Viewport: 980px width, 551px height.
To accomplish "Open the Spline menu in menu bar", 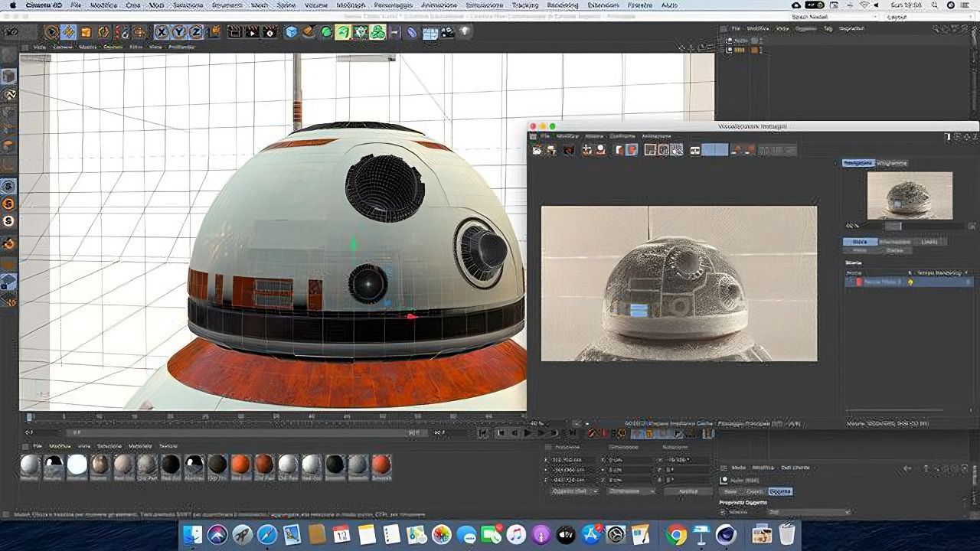I will tap(285, 5).
